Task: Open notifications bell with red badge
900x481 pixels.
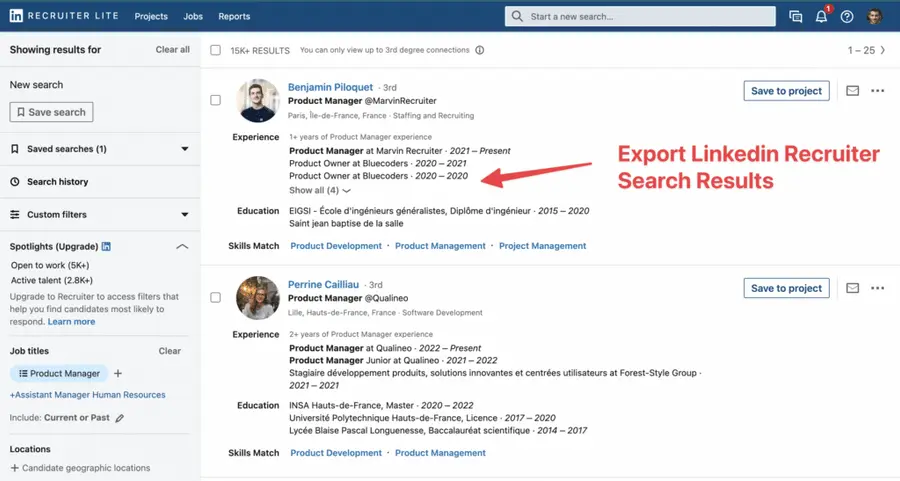Action: point(822,16)
